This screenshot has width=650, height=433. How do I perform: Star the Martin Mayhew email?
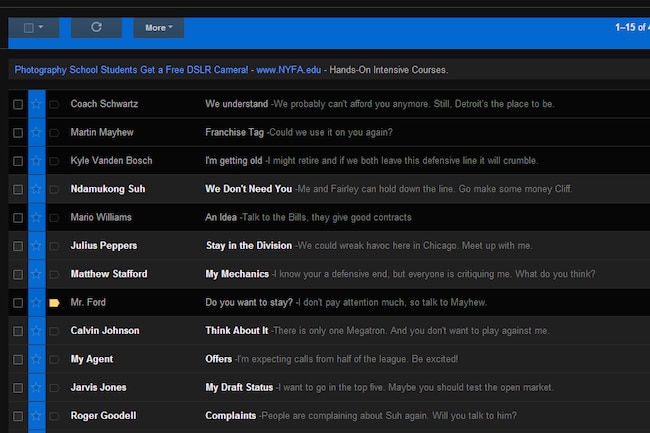click(36, 132)
